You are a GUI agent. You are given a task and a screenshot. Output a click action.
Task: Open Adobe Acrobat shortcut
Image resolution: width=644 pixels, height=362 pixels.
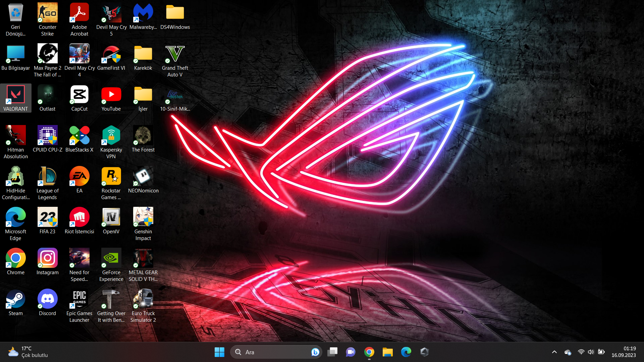click(79, 19)
